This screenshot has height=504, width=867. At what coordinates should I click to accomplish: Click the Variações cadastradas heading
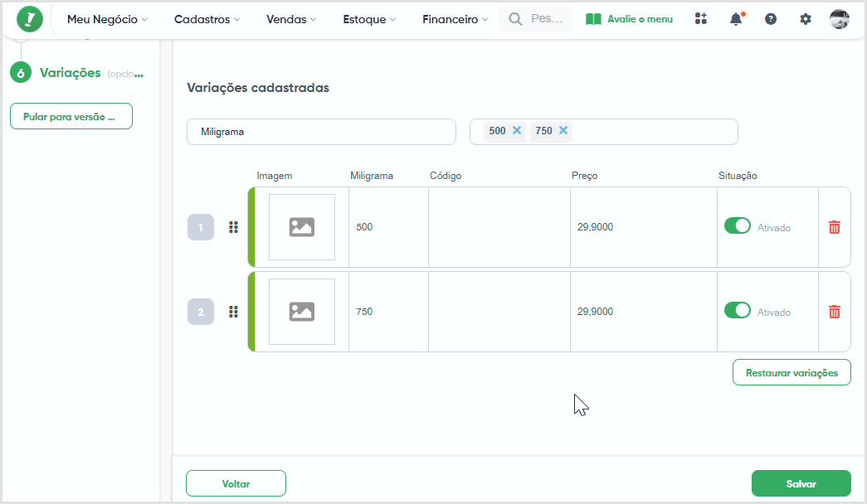(258, 88)
